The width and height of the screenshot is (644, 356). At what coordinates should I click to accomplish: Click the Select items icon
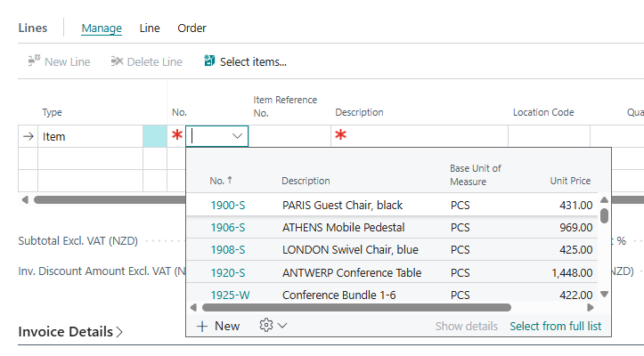(209, 61)
